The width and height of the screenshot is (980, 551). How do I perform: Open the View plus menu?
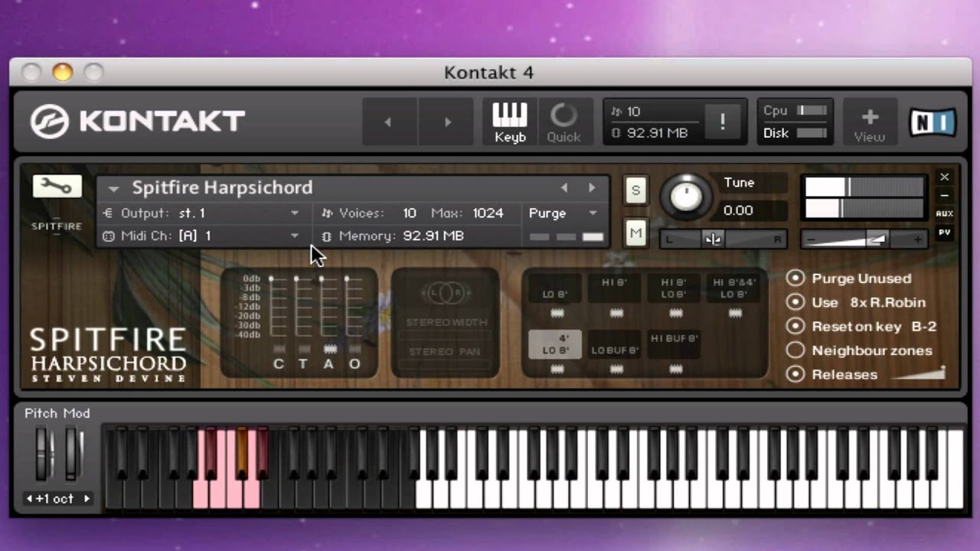(x=870, y=122)
